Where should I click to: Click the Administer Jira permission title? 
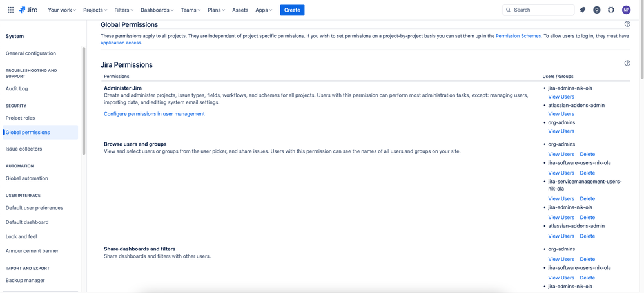point(122,88)
